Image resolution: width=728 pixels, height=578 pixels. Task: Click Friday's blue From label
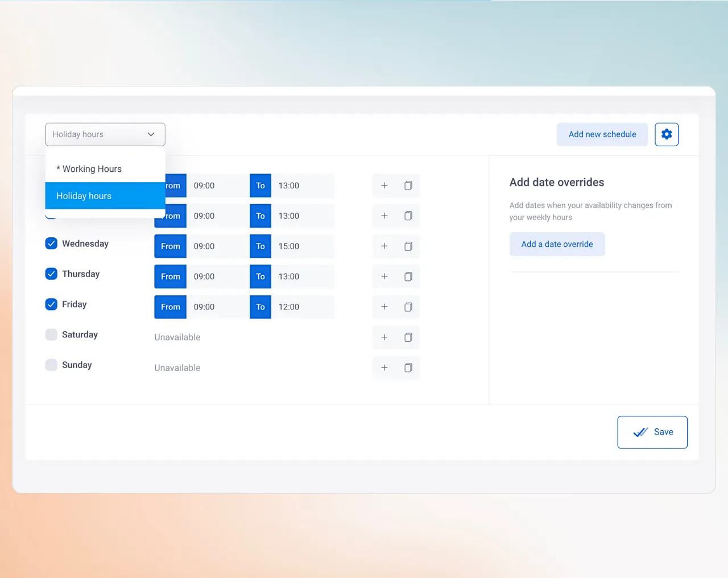coord(170,307)
